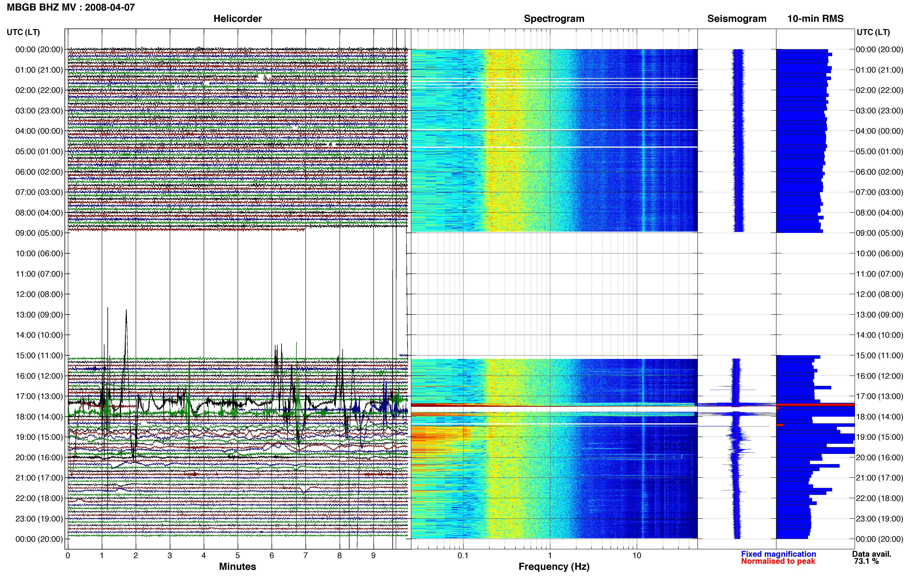Click left time label '19:00 (15:00)'
The height and width of the screenshot is (578, 924).
tap(39, 437)
